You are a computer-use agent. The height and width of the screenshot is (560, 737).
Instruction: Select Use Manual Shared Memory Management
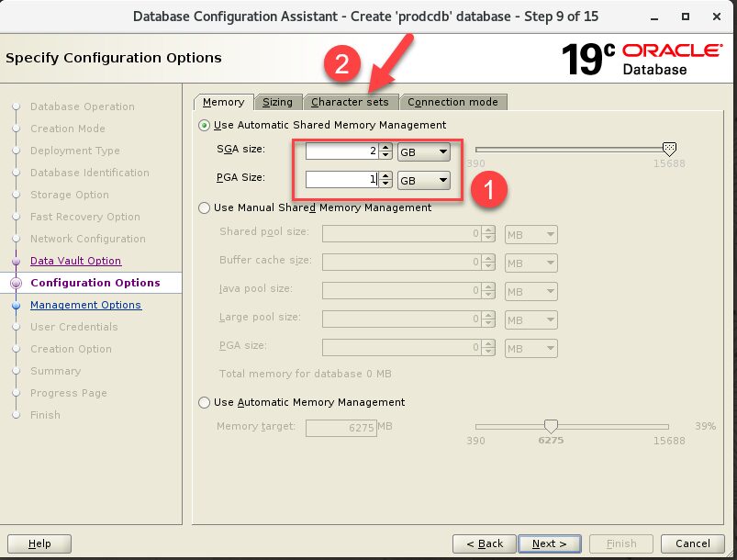tap(204, 207)
